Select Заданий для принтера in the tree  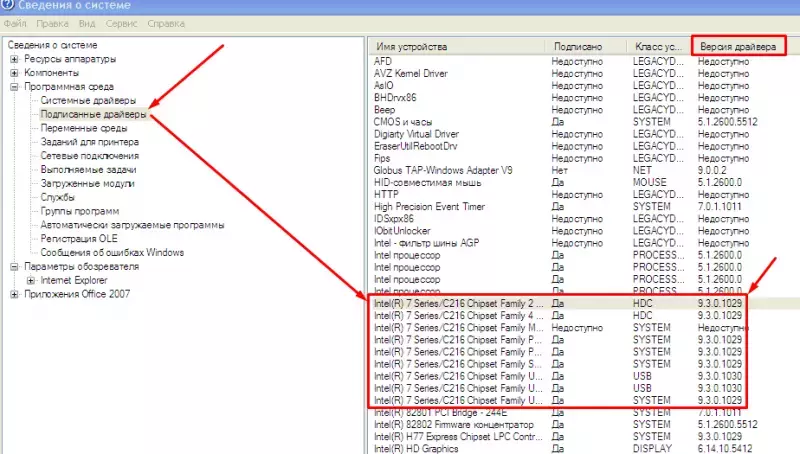tap(89, 142)
